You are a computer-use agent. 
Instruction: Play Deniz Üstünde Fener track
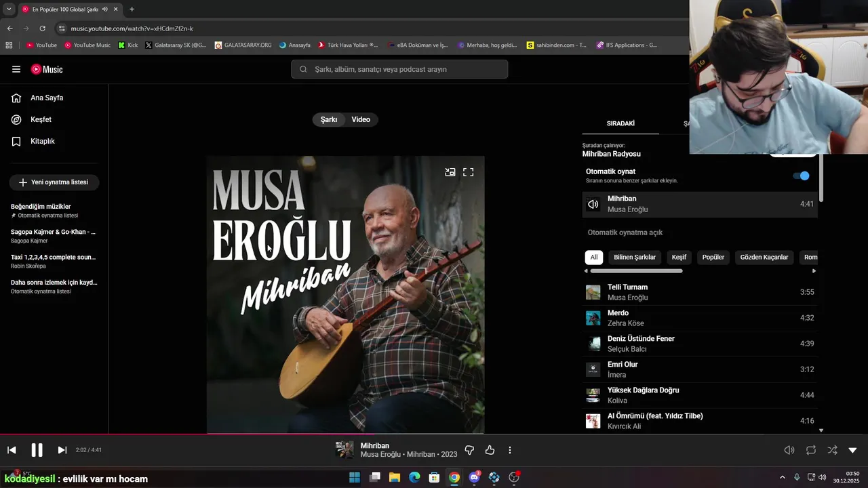[x=700, y=344]
